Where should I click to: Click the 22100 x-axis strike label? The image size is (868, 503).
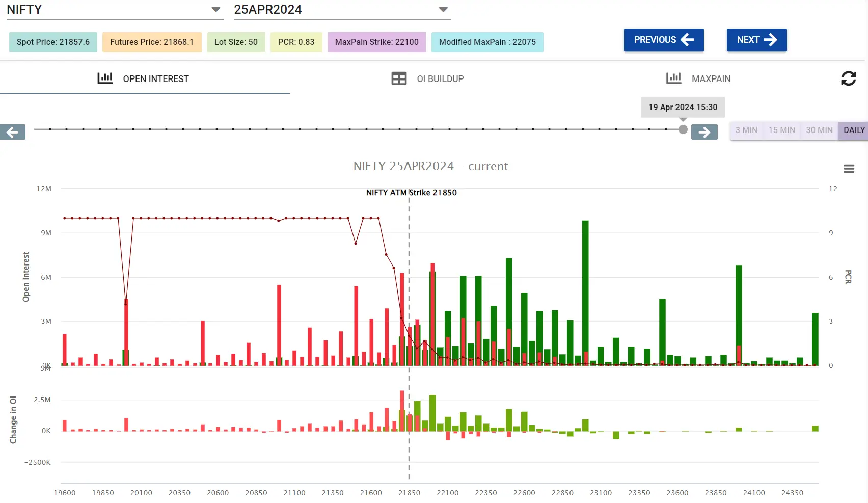click(x=447, y=493)
